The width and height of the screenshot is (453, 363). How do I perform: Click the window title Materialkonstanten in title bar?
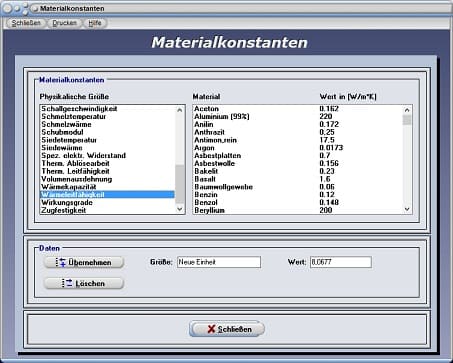pos(72,9)
